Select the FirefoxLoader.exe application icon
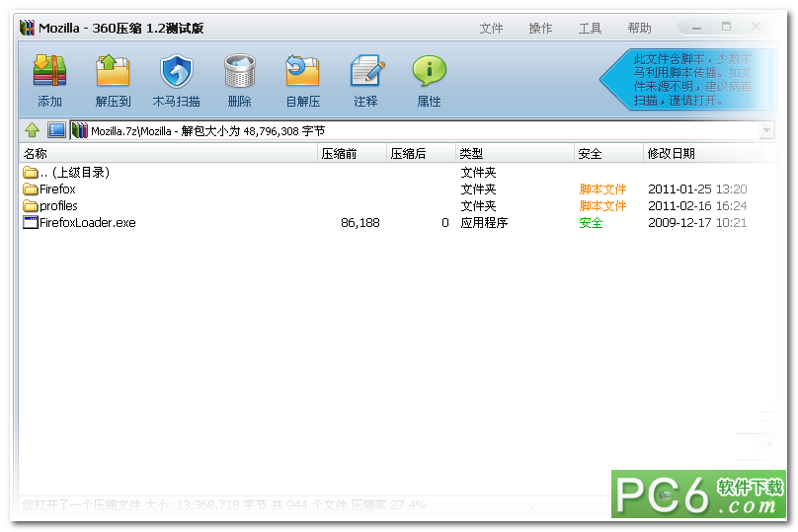This screenshot has height=532, width=798. [31, 222]
